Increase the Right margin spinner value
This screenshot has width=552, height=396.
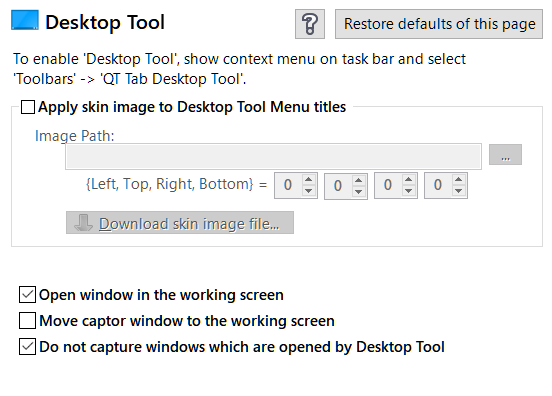(x=408, y=180)
